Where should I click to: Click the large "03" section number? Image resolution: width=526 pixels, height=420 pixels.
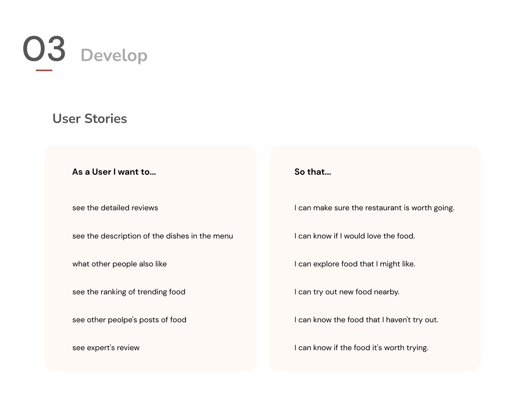point(44,49)
